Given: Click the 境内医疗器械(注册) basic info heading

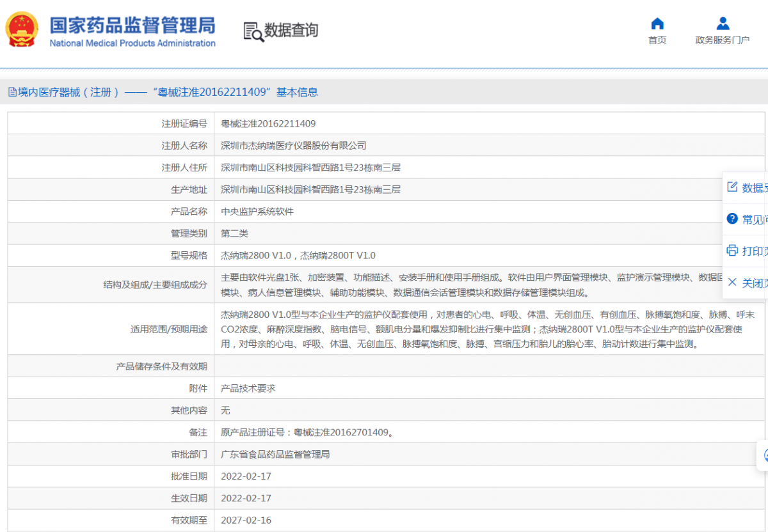Looking at the screenshot, I should 168,92.
